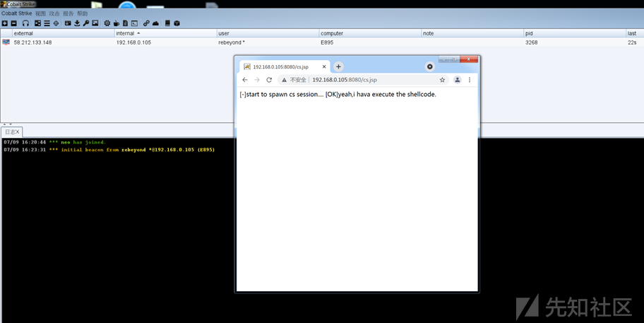The image size is (644, 323).
Task: Click the 'initial beacon from rebeyond' log line
Action: click(109, 150)
